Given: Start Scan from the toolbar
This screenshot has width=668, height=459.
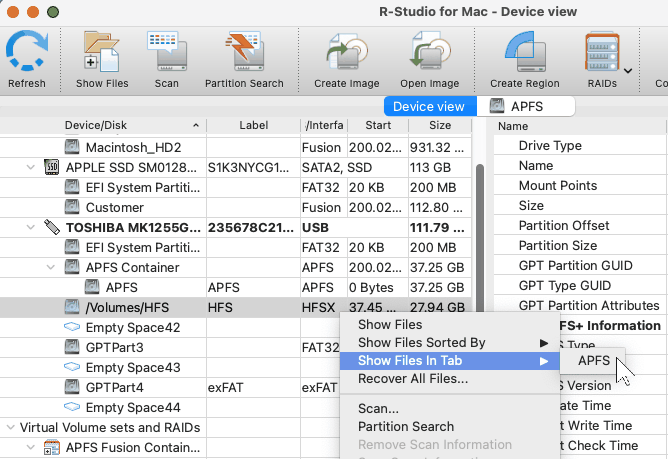Looking at the screenshot, I should 167,59.
